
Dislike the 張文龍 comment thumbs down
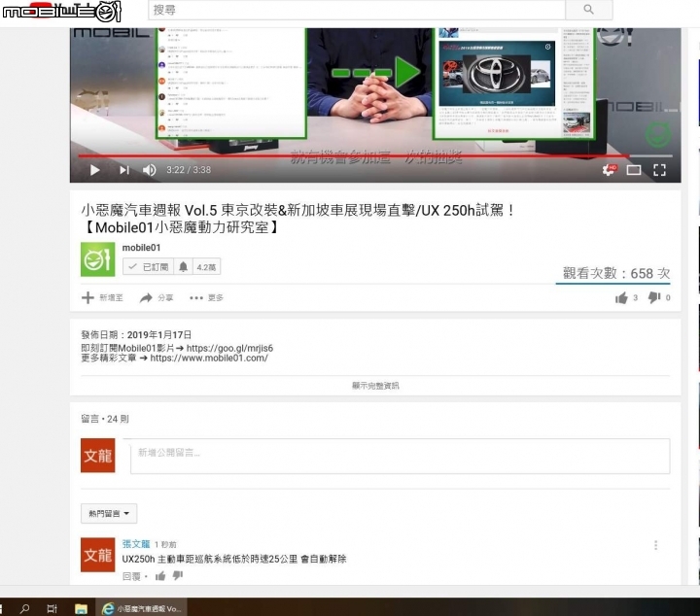tap(178, 576)
